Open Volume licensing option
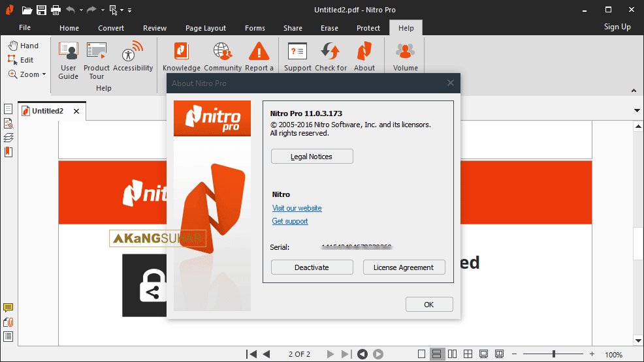 tap(406, 57)
